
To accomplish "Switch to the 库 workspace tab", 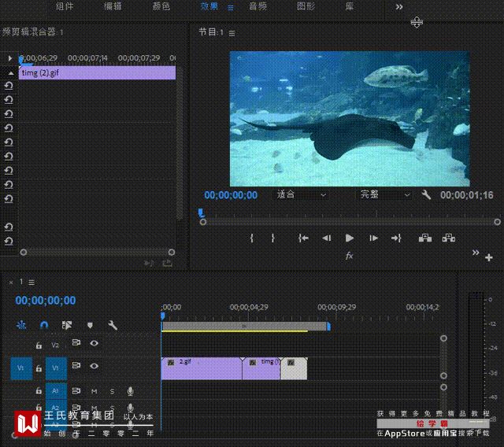I will tap(350, 6).
